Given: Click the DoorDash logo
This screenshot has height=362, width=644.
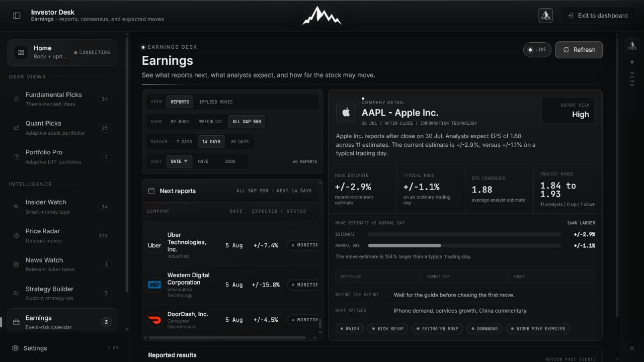Looking at the screenshot, I should [154, 320].
